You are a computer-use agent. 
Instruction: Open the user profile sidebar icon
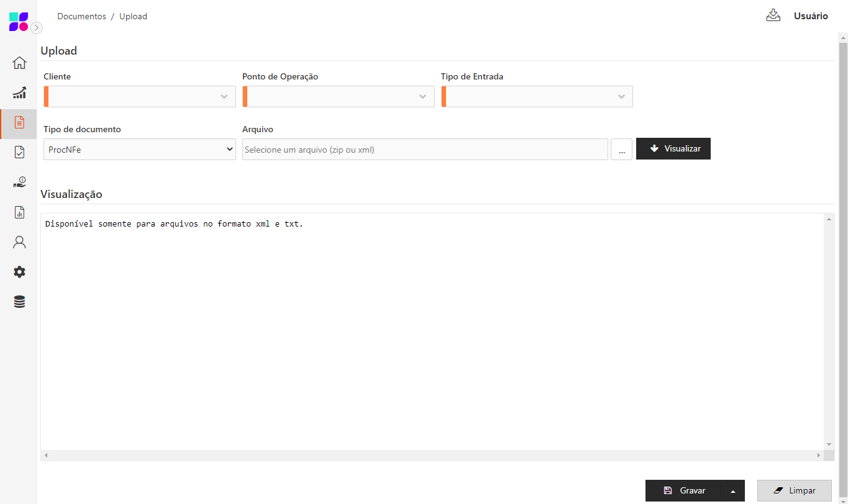point(19,242)
